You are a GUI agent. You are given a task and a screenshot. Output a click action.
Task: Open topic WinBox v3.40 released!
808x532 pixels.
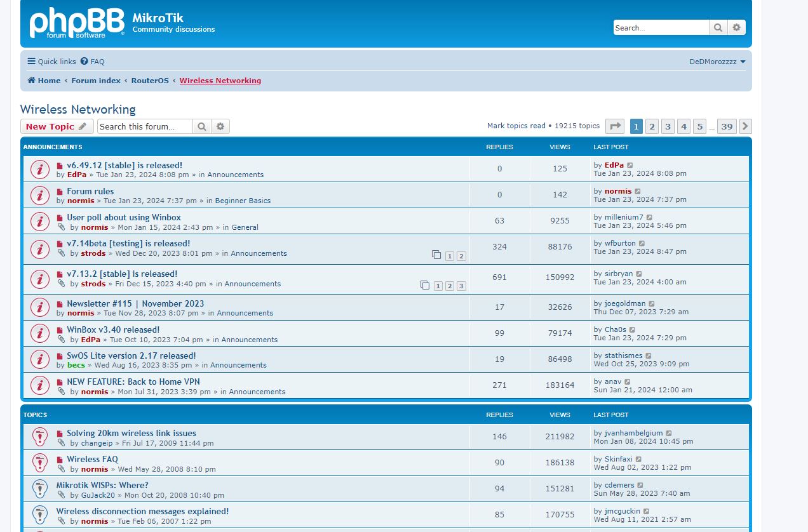pyautogui.click(x=113, y=329)
